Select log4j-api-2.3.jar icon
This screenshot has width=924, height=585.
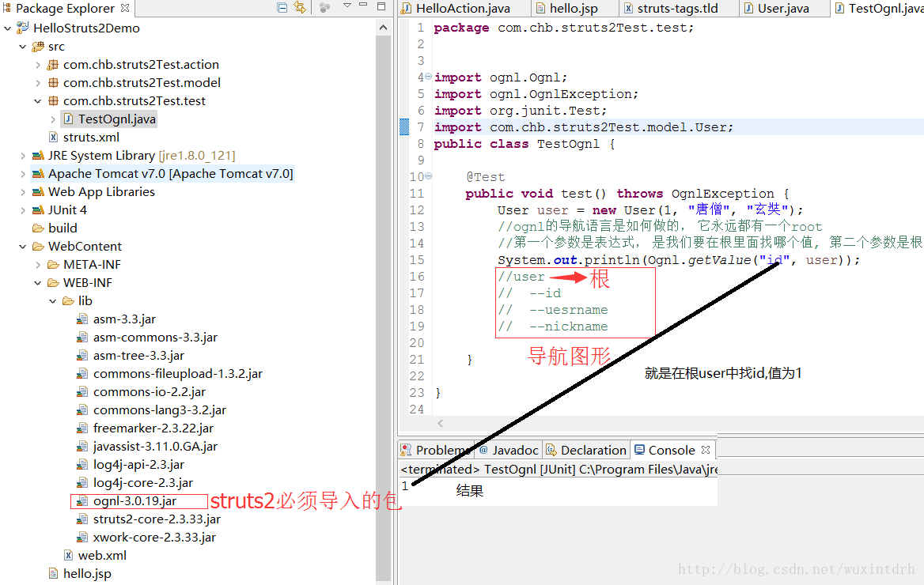pyautogui.click(x=82, y=466)
